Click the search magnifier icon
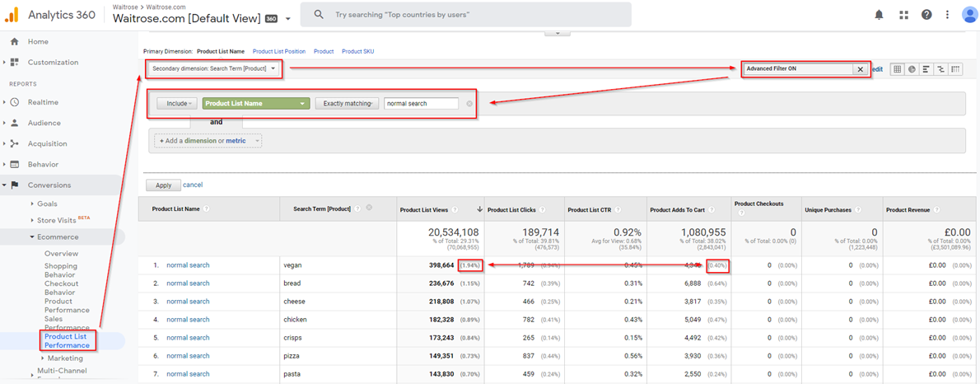 tap(319, 14)
